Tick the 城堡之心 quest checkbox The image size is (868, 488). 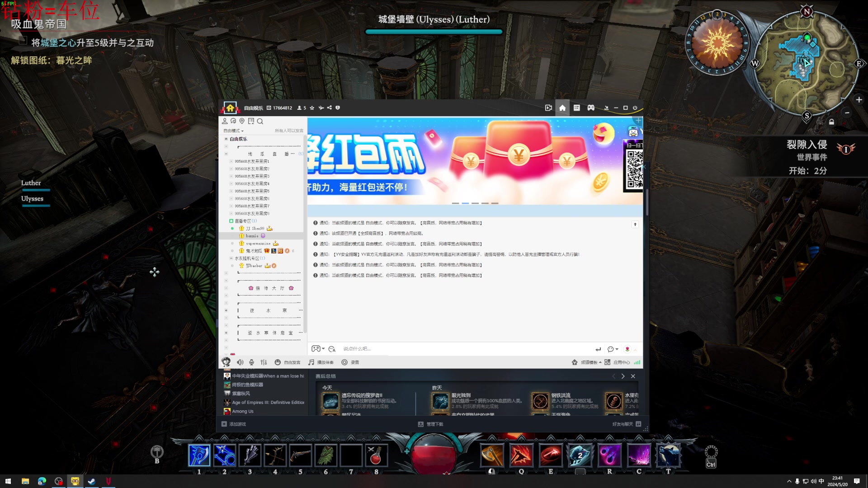tap(23, 40)
